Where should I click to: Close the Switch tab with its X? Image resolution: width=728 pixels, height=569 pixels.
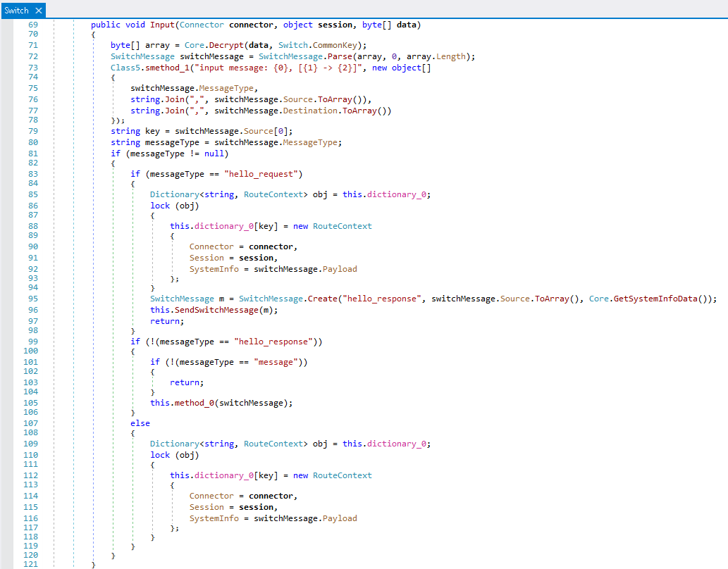coord(38,11)
